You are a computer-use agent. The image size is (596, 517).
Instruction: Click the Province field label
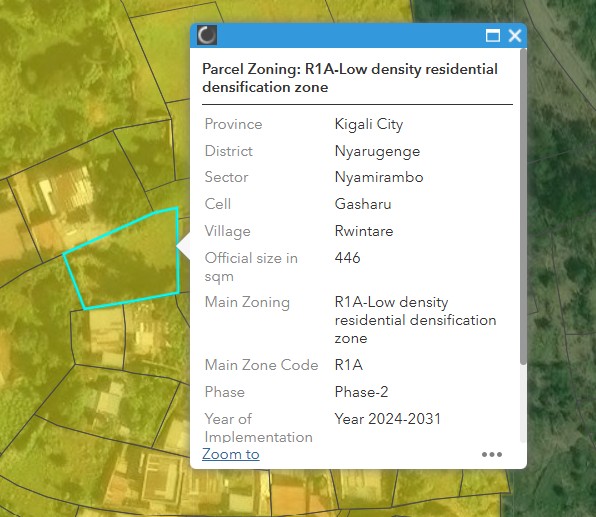233,124
